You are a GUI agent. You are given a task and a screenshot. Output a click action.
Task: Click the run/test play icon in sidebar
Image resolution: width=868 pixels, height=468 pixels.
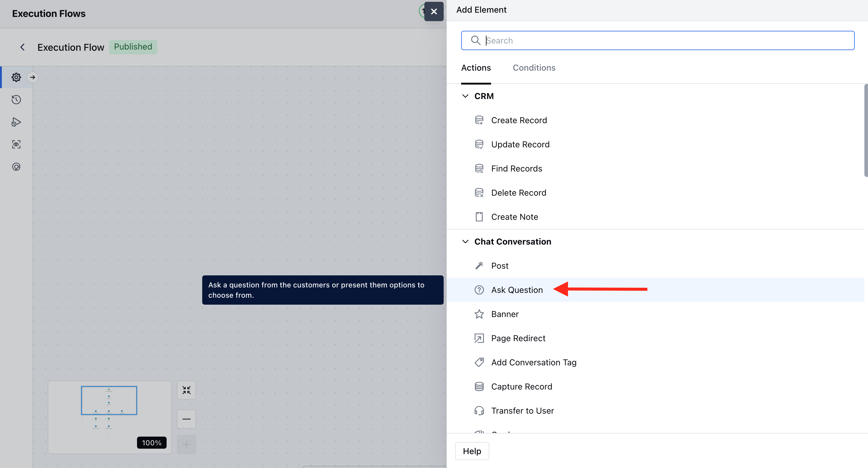pyautogui.click(x=16, y=122)
